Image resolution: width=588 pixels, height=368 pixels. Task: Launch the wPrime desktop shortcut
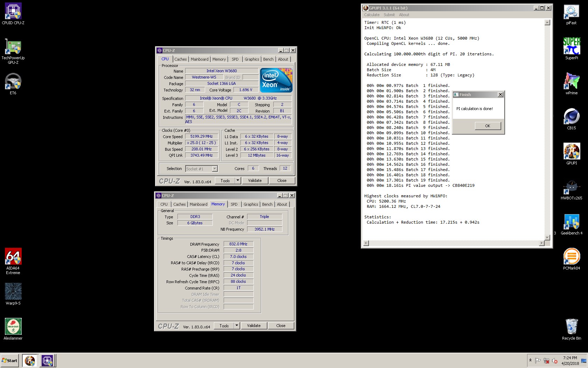pyautogui.click(x=571, y=84)
